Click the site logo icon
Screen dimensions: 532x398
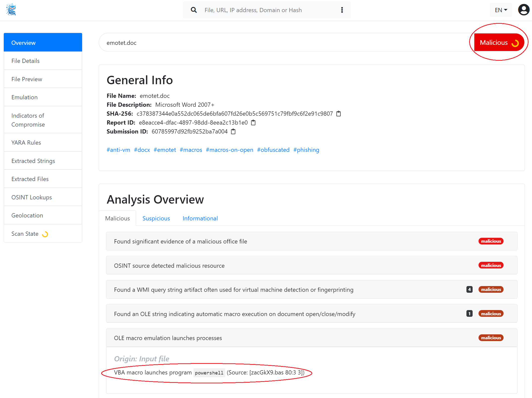pyautogui.click(x=11, y=10)
